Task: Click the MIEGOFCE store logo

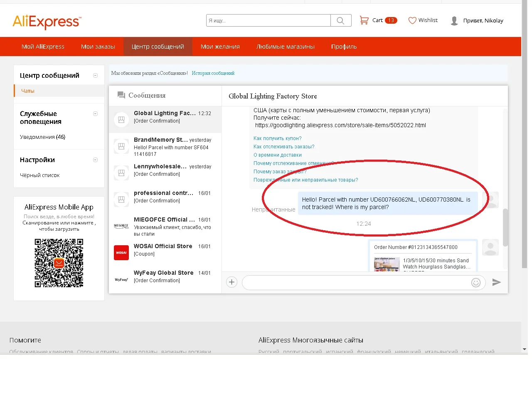Action: pos(121,226)
